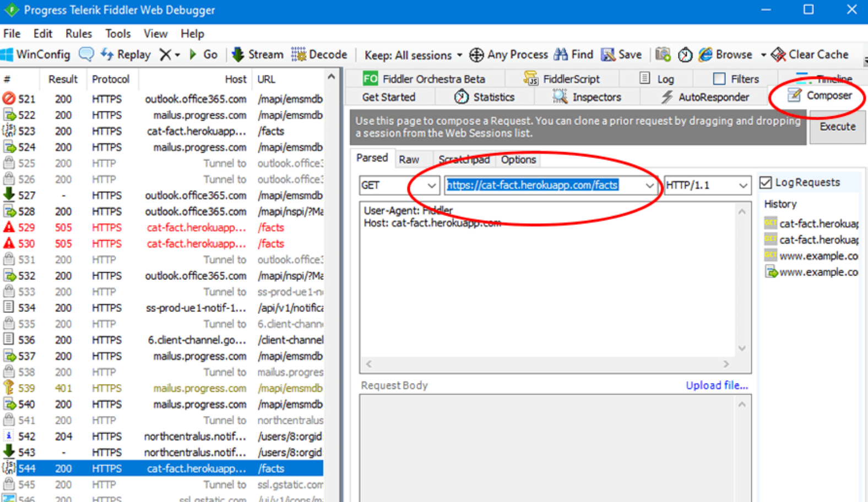Select highlighted session 544 /facts
Image resolution: width=868 pixels, height=502 pixels.
[x=162, y=468]
